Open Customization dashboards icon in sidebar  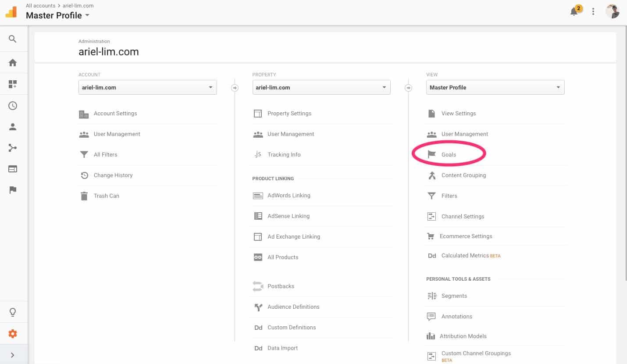pyautogui.click(x=13, y=84)
